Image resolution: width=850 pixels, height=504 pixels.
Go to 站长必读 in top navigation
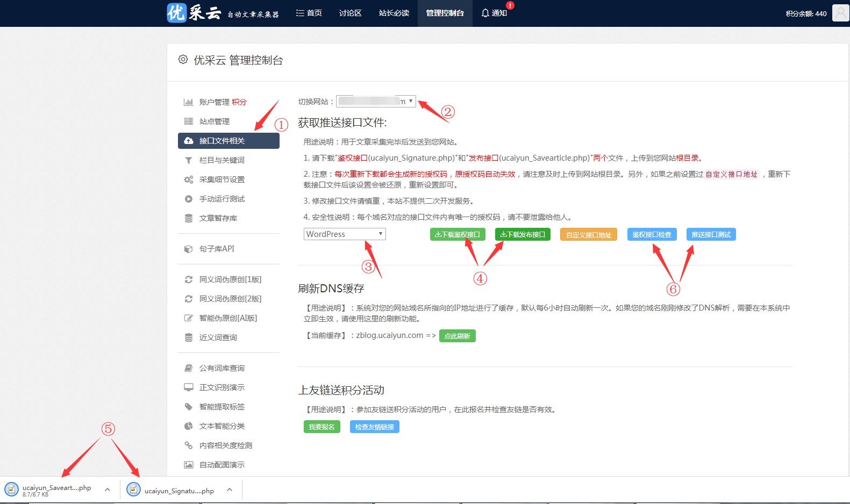pos(394,13)
